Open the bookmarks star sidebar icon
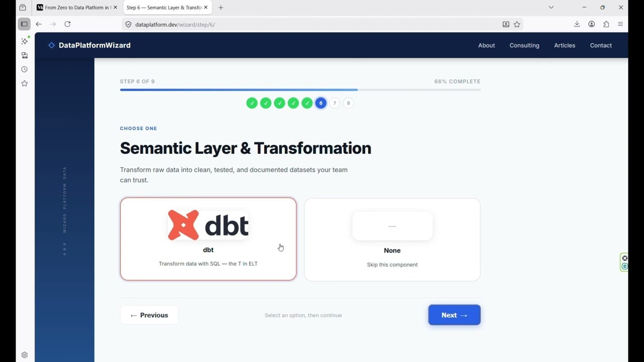644x362 pixels. [x=24, y=83]
